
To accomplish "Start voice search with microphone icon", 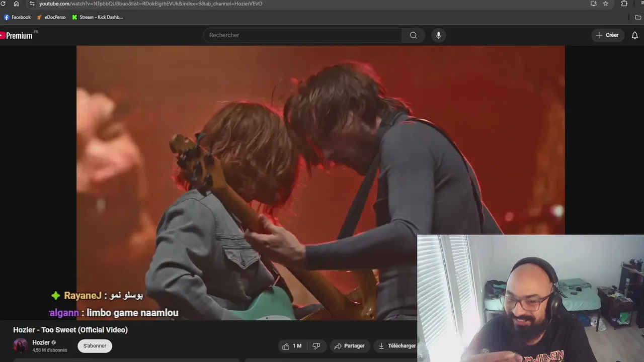I will 438,35.
